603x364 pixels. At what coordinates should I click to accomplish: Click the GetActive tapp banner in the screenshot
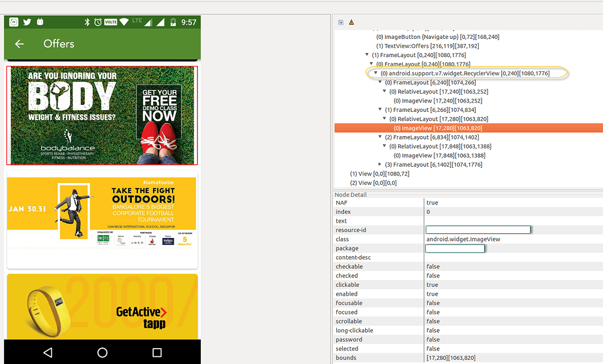[x=102, y=306]
